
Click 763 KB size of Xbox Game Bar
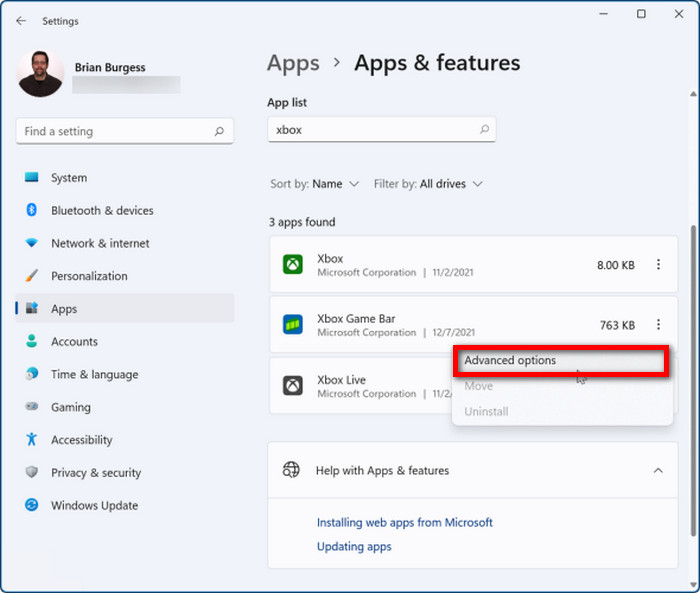pos(617,326)
